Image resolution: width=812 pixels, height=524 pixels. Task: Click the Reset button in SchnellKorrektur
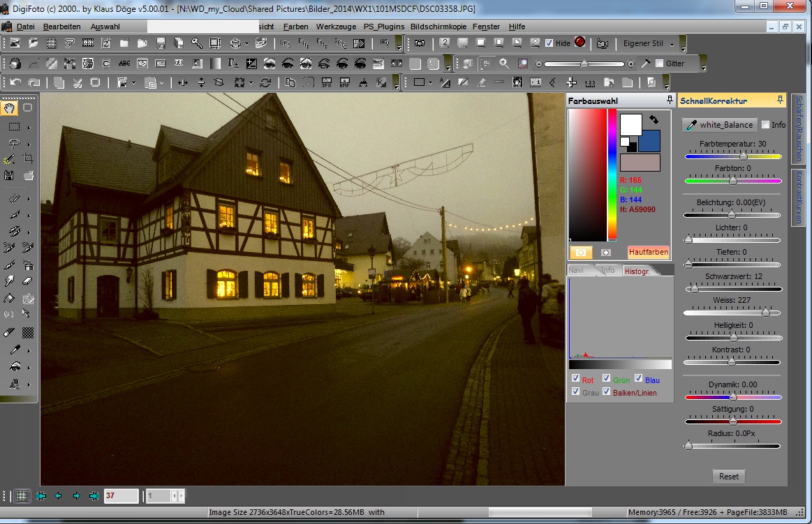pos(728,477)
